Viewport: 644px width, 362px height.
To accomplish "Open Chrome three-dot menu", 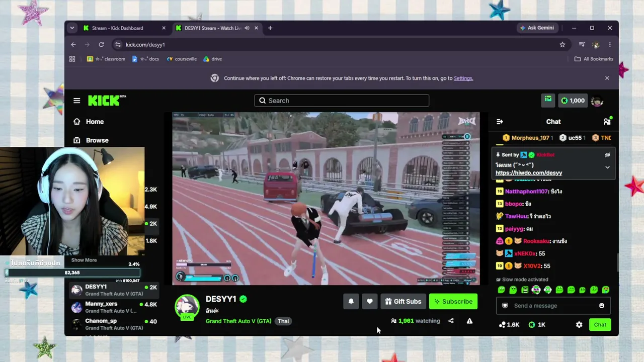I will (610, 45).
